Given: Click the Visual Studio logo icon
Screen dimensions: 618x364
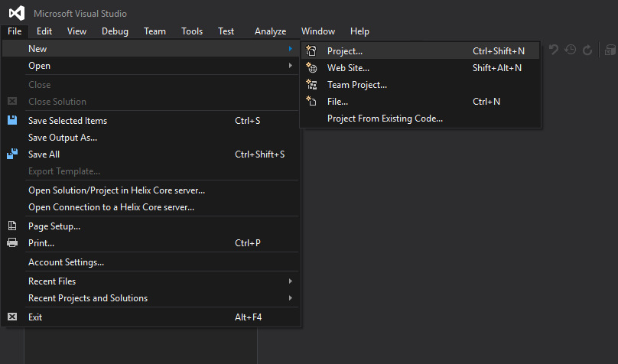Looking at the screenshot, I should 17,14.
